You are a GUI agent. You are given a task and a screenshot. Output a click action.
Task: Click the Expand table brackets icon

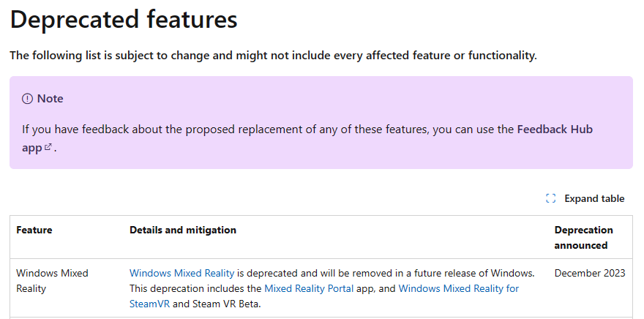(x=551, y=199)
